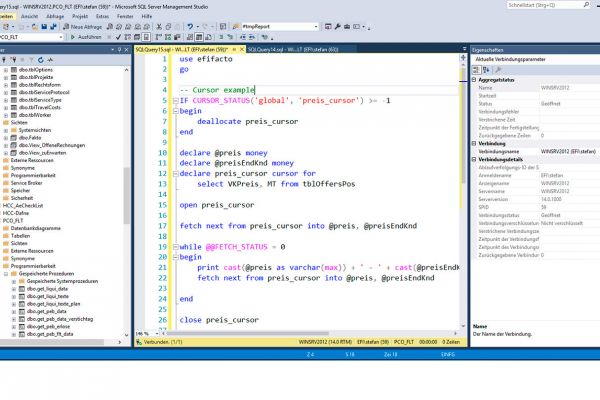
Task: Select dbo.get_peb_erlose procedure
Action: [x=48, y=327]
